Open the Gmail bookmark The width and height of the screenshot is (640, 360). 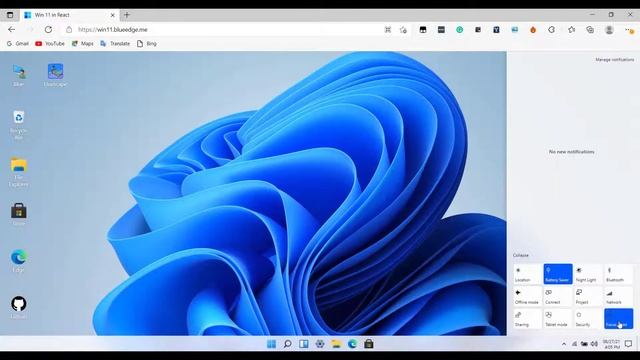point(18,43)
